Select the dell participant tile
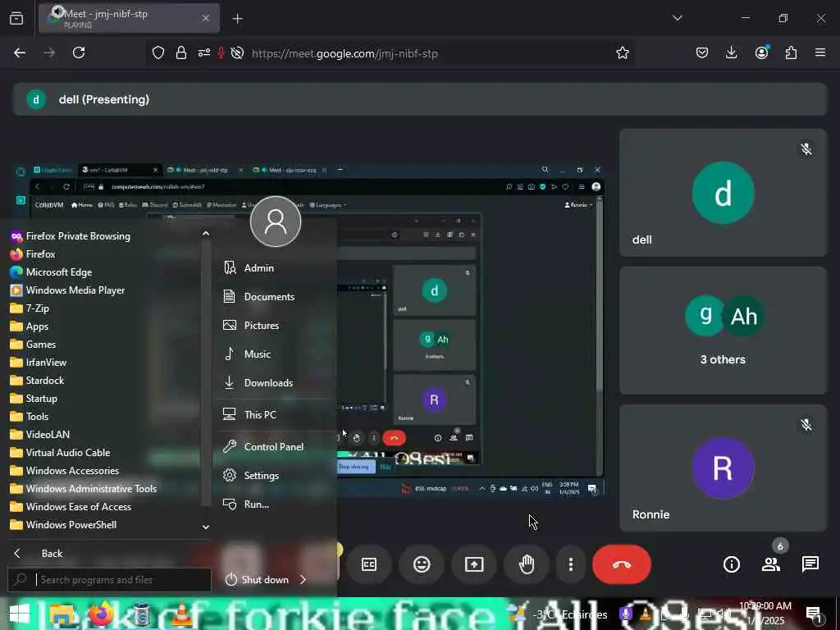 [x=723, y=193]
